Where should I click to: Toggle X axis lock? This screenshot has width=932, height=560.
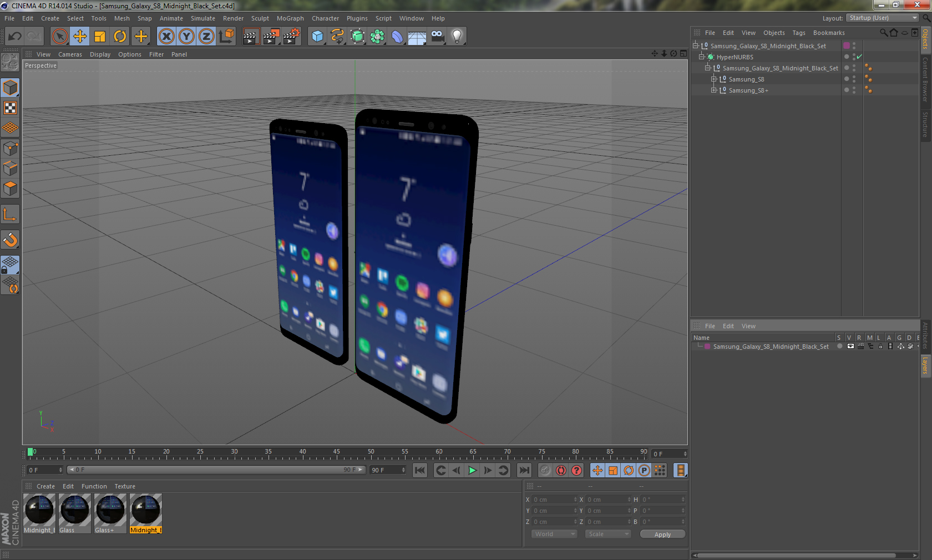[166, 37]
